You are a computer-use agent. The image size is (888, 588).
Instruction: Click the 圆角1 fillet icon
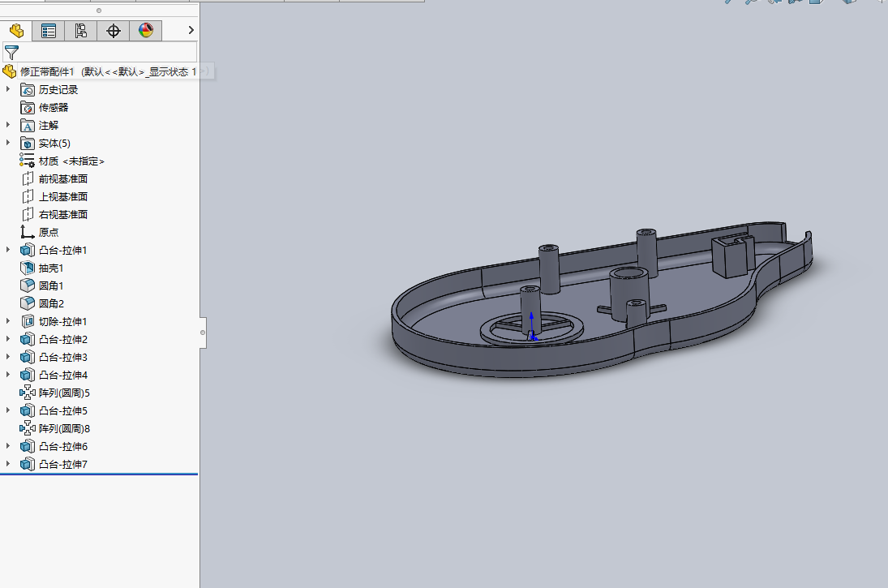(x=28, y=285)
